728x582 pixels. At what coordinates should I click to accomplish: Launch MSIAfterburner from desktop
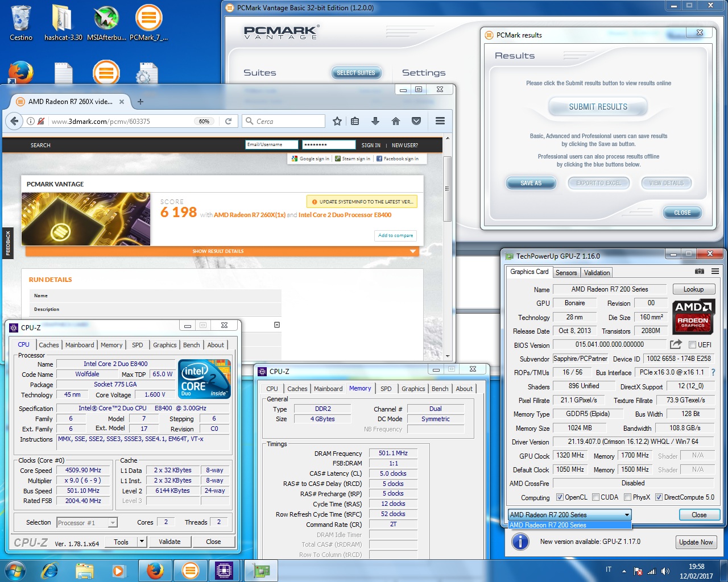(x=106, y=23)
